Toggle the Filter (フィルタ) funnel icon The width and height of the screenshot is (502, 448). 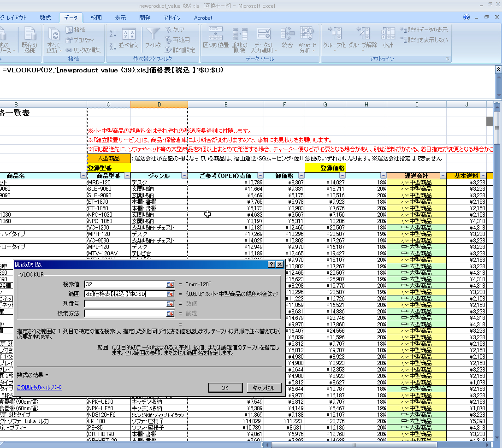click(x=153, y=38)
